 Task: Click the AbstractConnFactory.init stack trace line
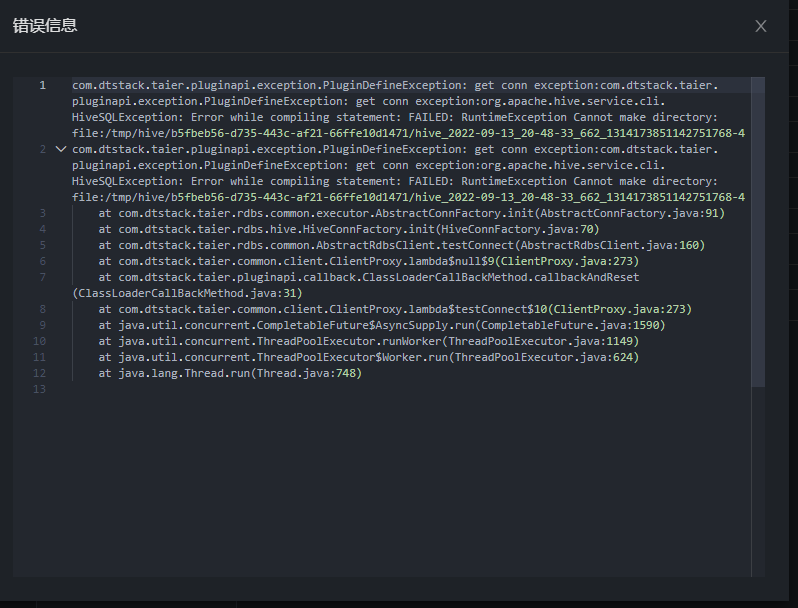point(411,213)
